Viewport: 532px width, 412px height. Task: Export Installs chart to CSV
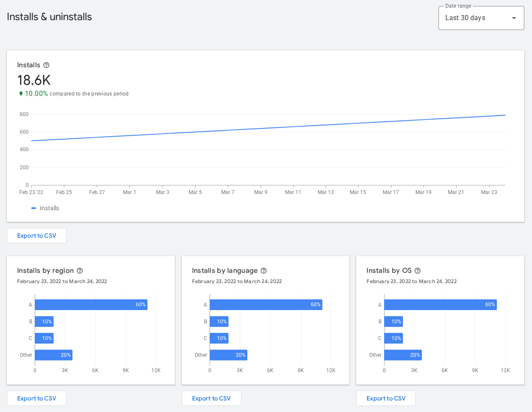point(36,236)
